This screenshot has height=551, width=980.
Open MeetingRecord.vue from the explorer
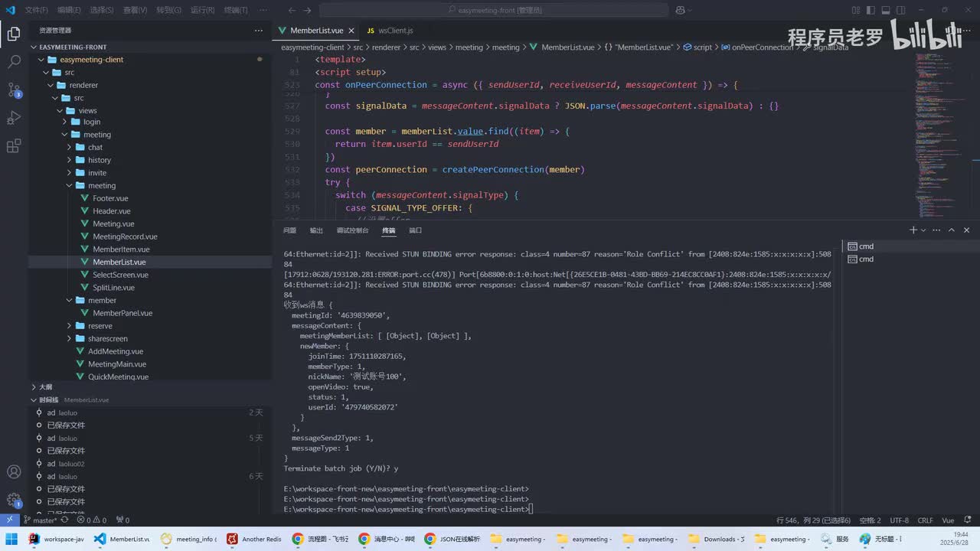point(125,236)
